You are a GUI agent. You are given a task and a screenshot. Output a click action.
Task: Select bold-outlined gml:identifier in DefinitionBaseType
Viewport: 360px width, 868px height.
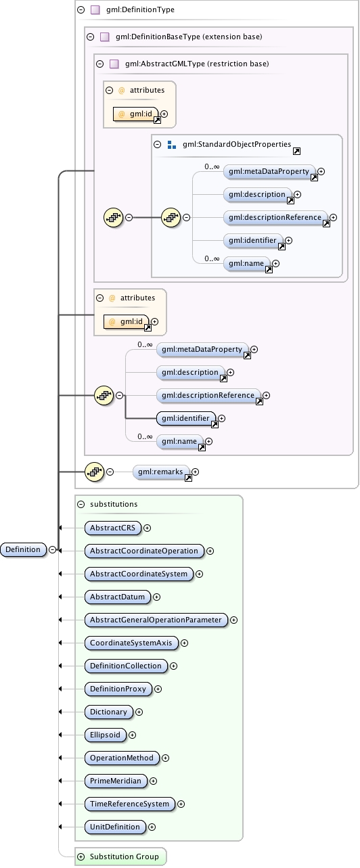point(186,419)
